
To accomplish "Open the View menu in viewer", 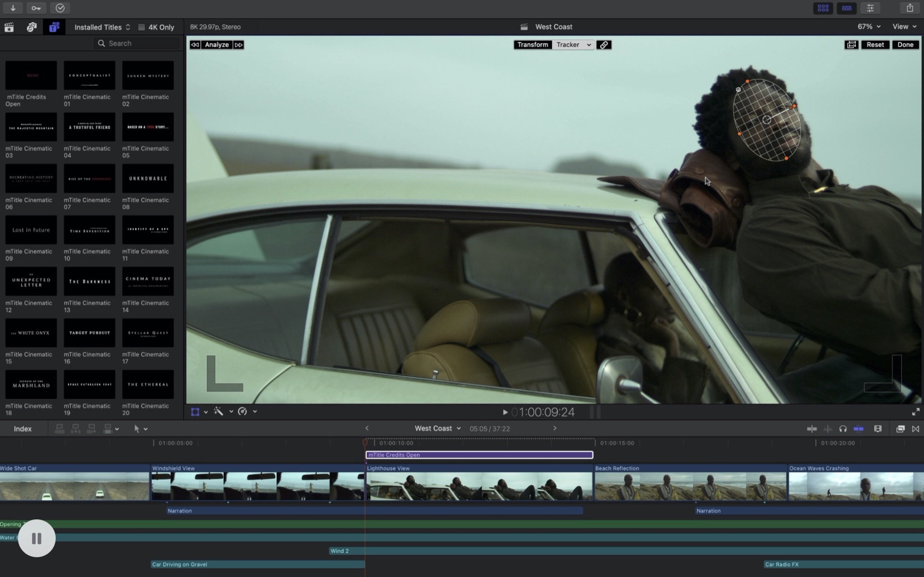I will (x=904, y=26).
